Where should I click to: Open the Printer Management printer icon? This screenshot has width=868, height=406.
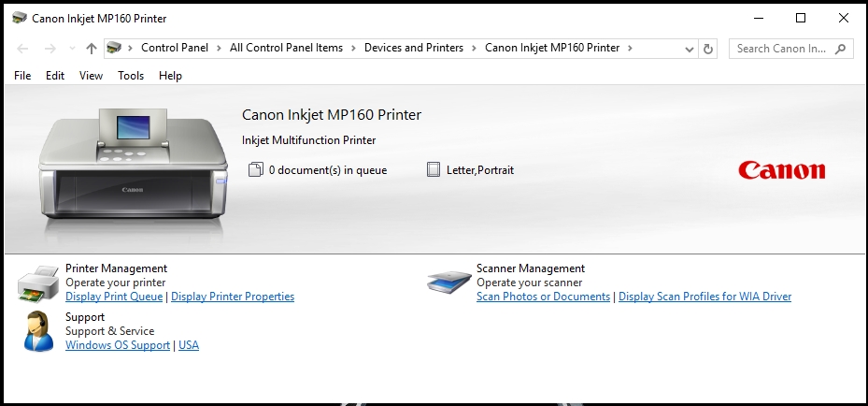pos(37,283)
